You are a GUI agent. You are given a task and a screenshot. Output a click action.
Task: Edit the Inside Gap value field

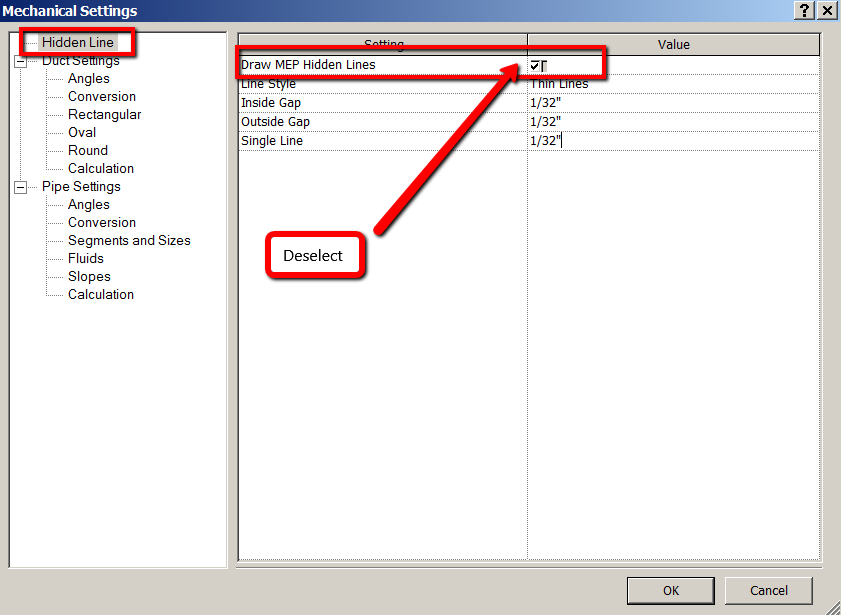coord(673,102)
